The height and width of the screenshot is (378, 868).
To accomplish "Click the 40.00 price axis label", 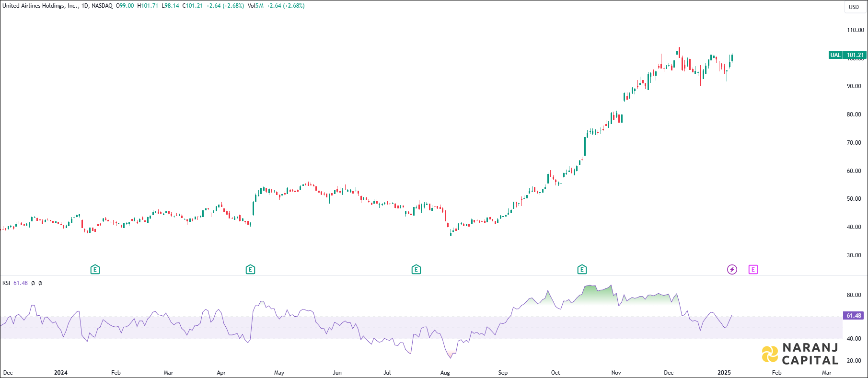I will [854, 227].
